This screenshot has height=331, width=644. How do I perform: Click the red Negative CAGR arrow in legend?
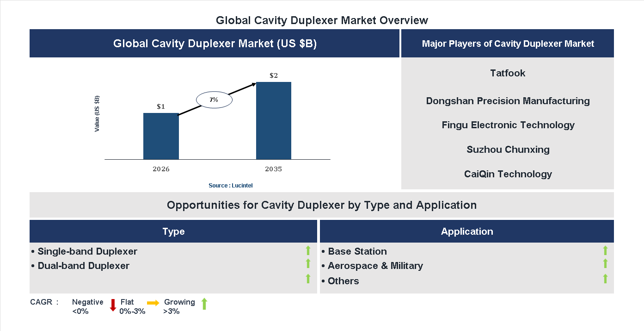(x=113, y=306)
